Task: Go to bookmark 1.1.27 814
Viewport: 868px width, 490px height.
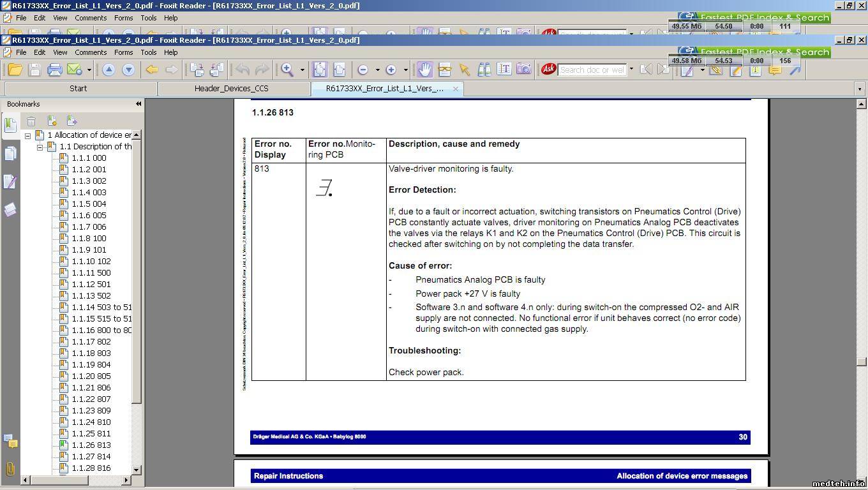Action: click(91, 456)
